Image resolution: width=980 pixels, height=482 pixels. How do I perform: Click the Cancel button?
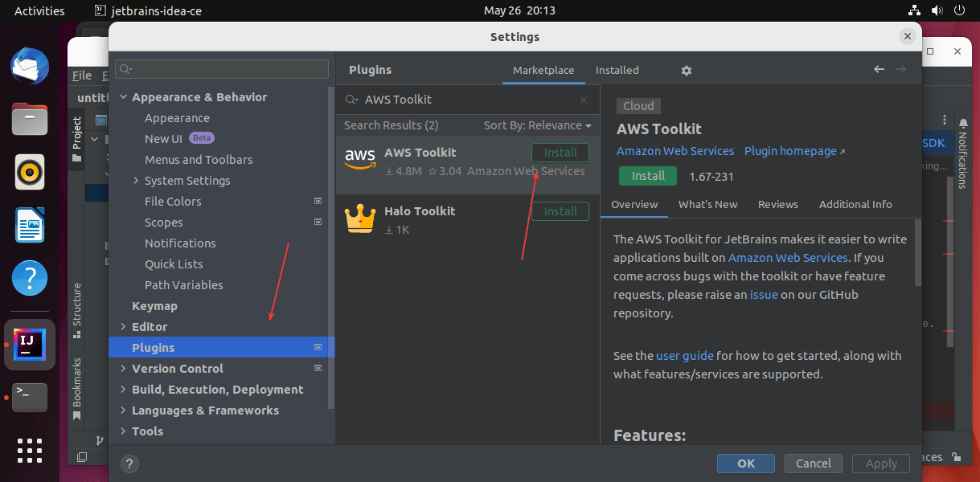point(814,464)
